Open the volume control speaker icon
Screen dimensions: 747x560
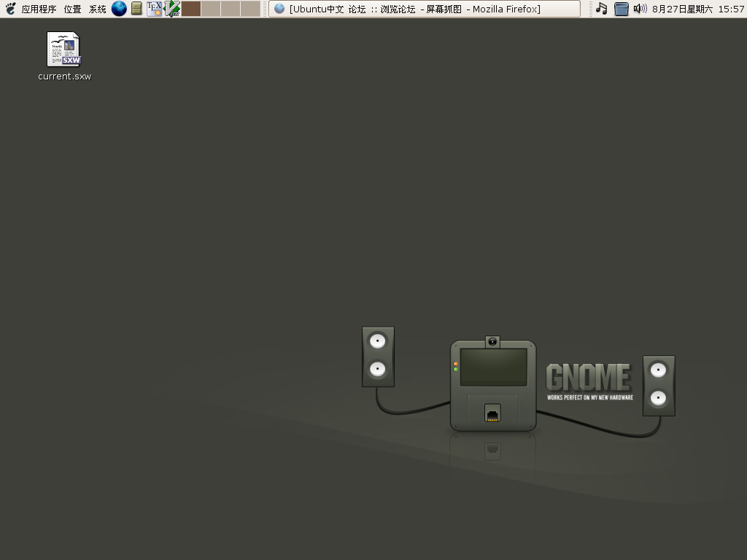pos(640,9)
